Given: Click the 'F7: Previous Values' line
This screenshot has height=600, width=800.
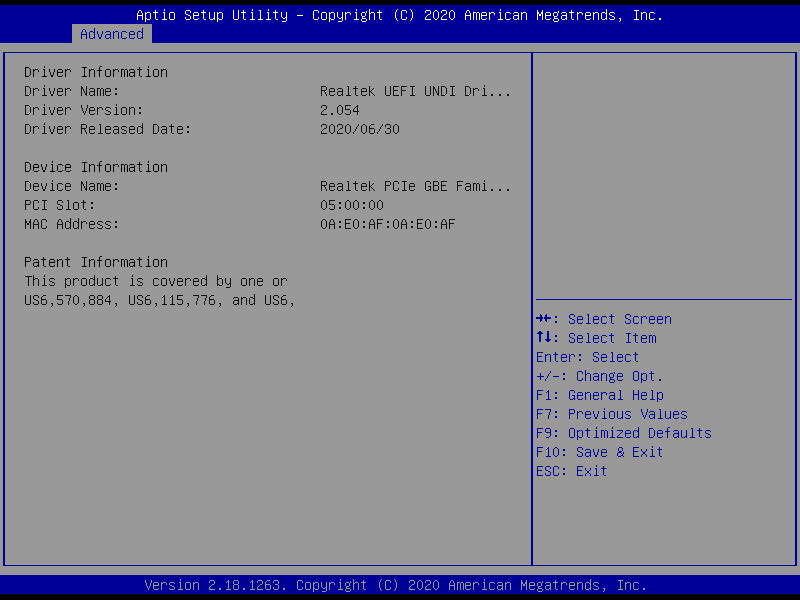Looking at the screenshot, I should click(x=612, y=414).
